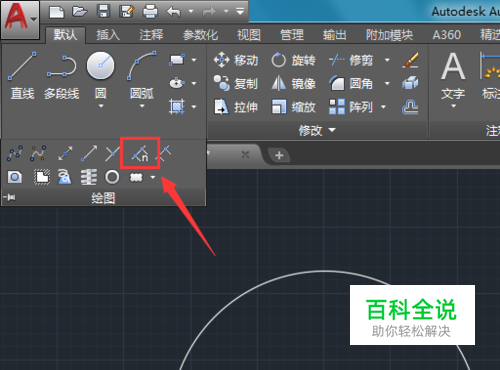
Task: Click the 圆角 fillet button
Action: 351,83
